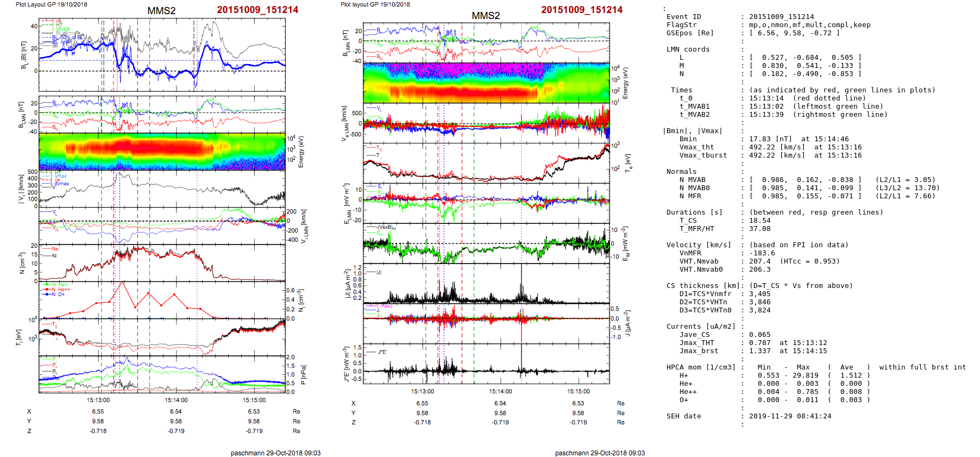The image size is (980, 457).
Task: Click the Event ID value in the text panel
Action: point(782,17)
